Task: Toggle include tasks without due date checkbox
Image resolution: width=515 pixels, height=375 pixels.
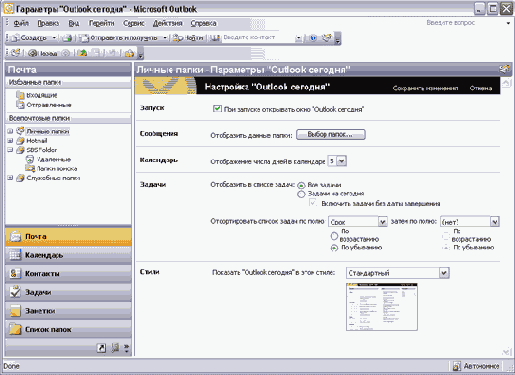Action: tap(313, 202)
